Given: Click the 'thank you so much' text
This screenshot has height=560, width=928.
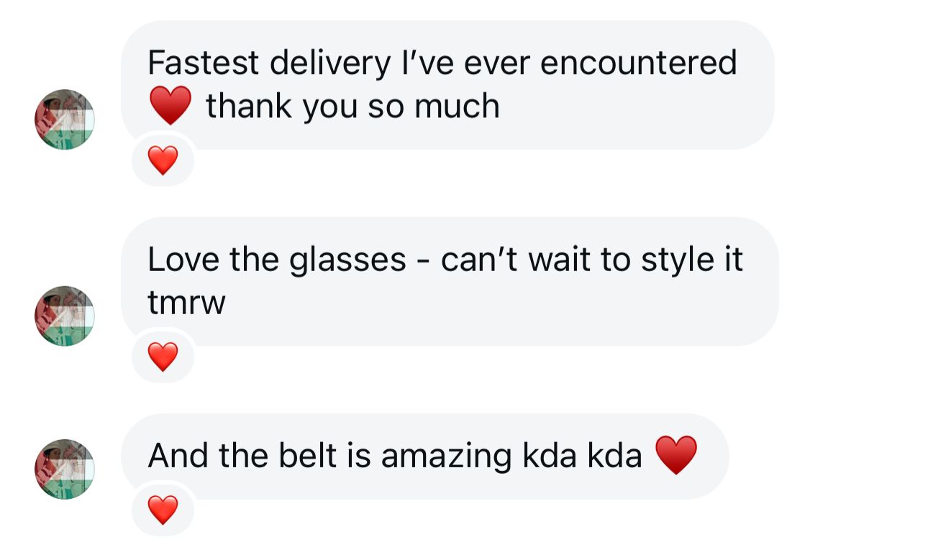Looking at the screenshot, I should point(352,106).
